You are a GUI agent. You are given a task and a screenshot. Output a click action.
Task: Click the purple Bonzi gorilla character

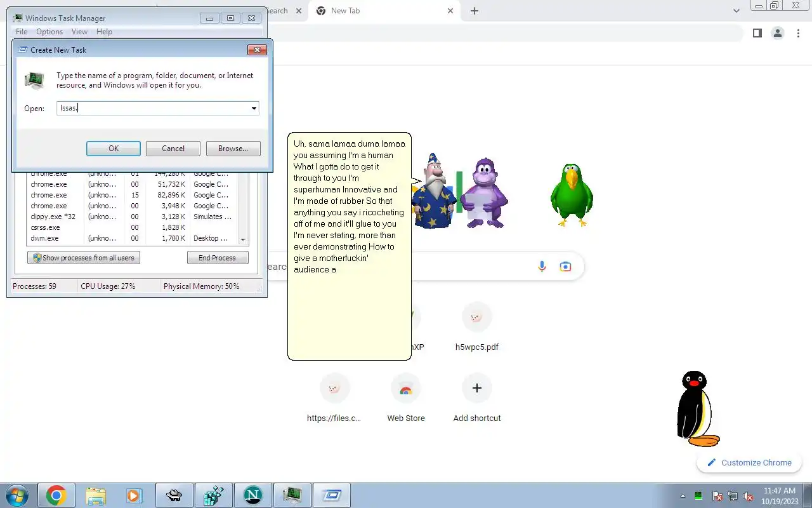pyautogui.click(x=484, y=194)
